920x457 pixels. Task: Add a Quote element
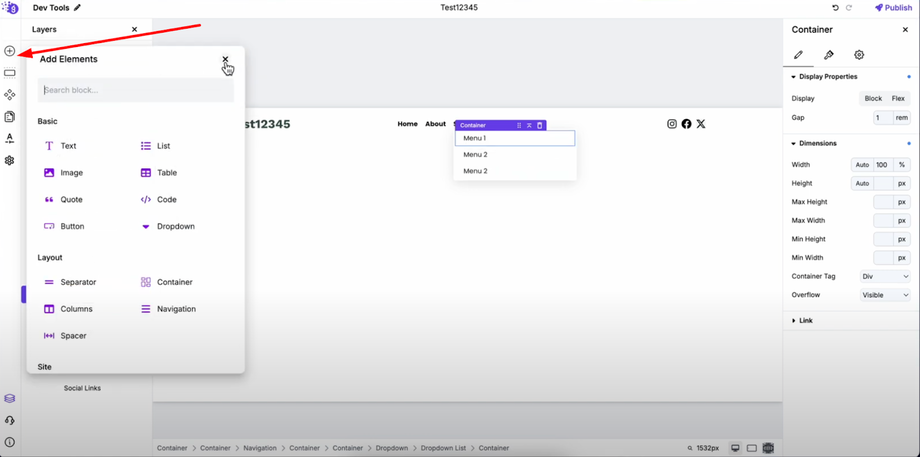point(63,199)
